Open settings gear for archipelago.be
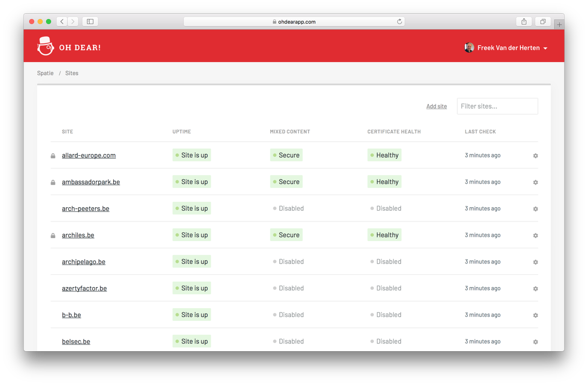Image resolution: width=588 pixels, height=385 pixels. click(535, 262)
